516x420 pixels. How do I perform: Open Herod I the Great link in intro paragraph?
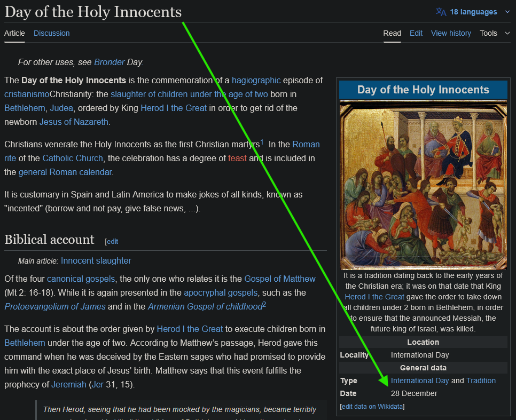click(174, 108)
